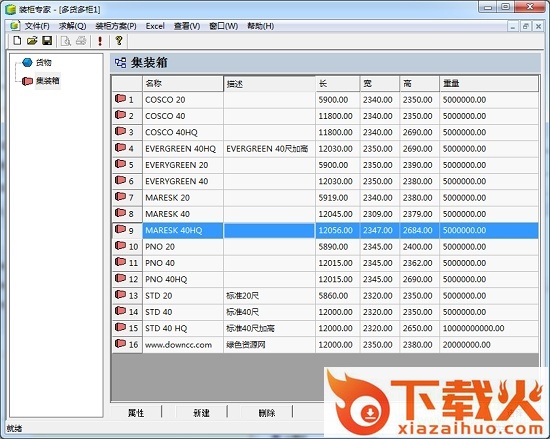Open the 文件(F) menu

pos(36,26)
